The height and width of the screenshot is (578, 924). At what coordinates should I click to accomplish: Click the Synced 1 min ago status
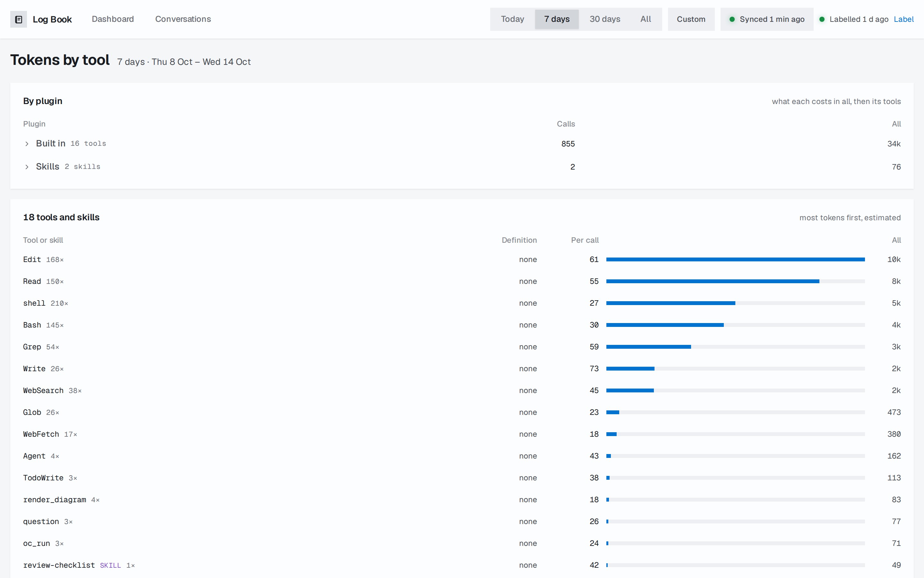pyautogui.click(x=767, y=19)
